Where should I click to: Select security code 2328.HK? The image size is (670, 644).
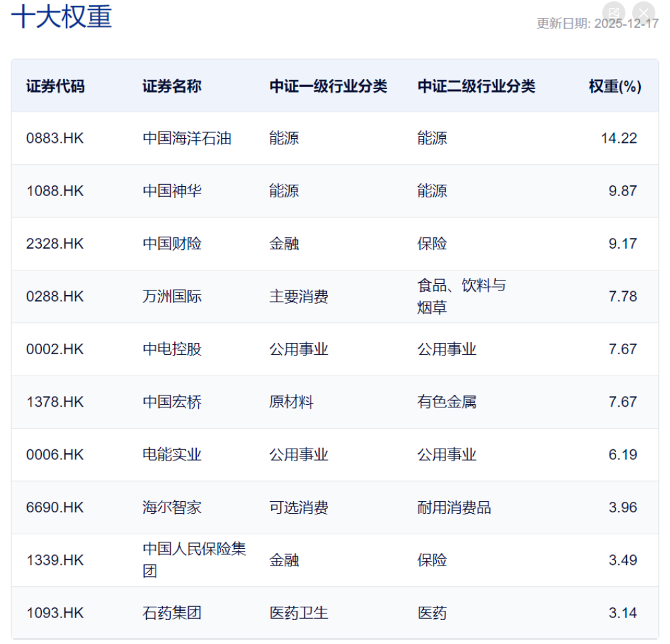point(55,244)
